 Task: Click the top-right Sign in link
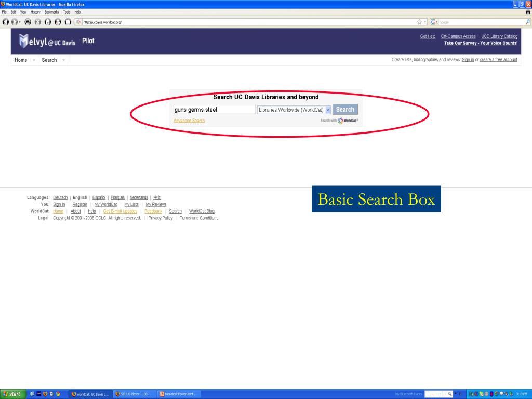point(468,60)
